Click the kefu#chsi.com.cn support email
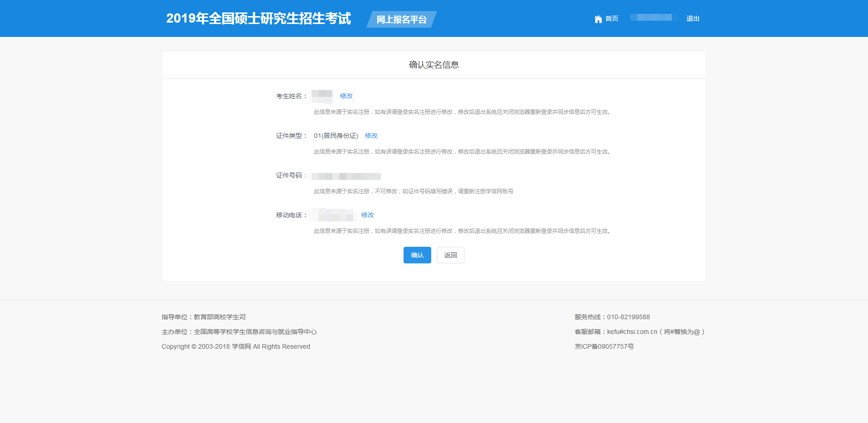Viewport: 868px width, 423px height. (x=632, y=332)
